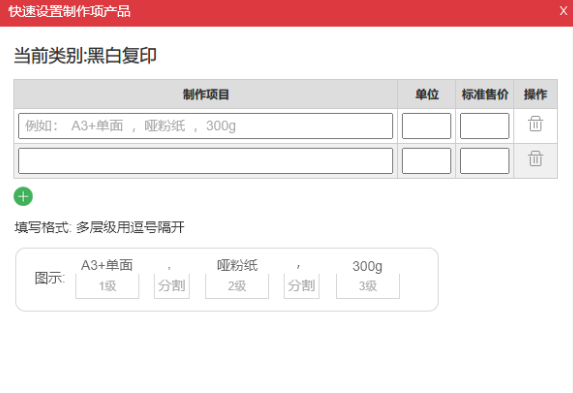Close the 快速设置制作项产品 dialog
Viewport: 573px width, 393px height.
pos(563,11)
